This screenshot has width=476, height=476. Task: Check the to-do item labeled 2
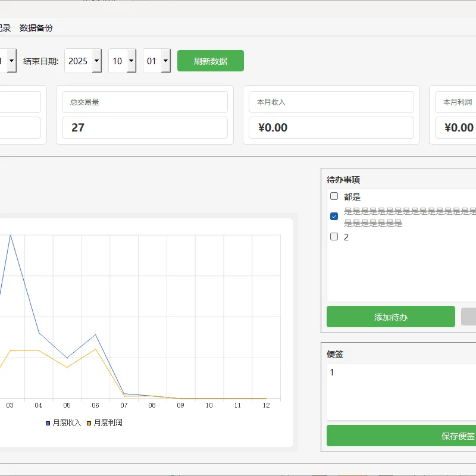[x=334, y=236]
